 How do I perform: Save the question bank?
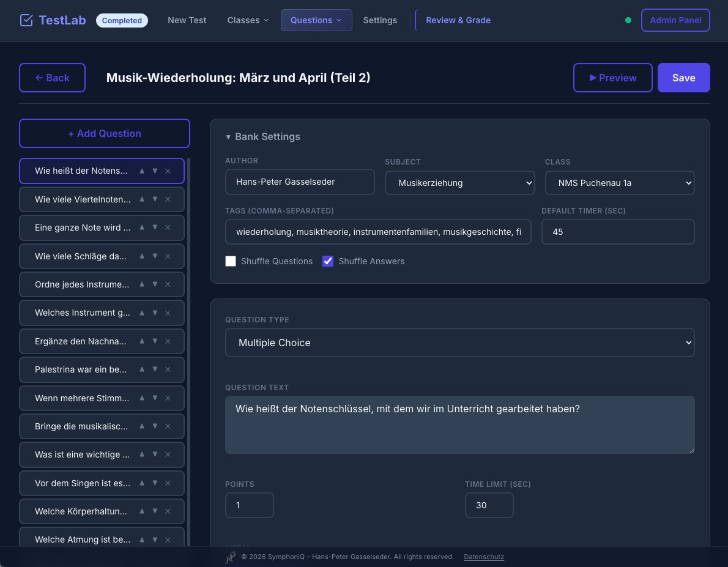tap(683, 78)
